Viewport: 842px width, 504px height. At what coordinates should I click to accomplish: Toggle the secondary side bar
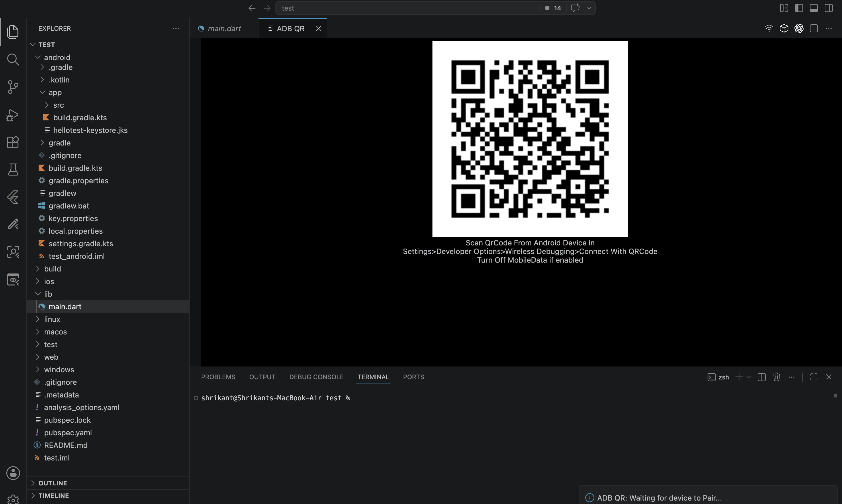coord(829,8)
